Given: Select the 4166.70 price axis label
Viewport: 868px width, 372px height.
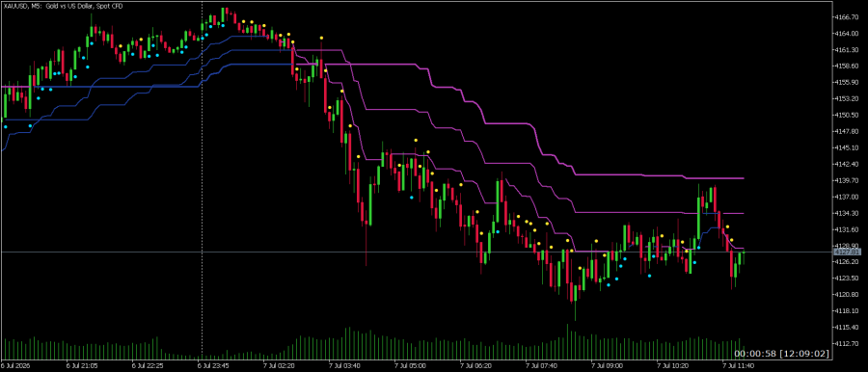Looking at the screenshot, I should pyautogui.click(x=847, y=17).
